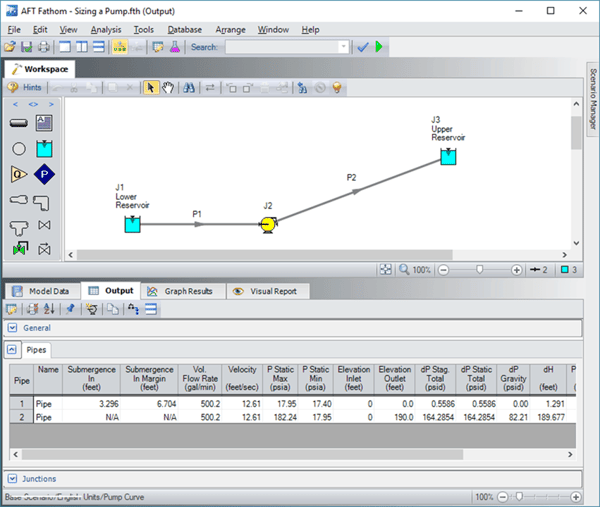Select the Bend junction tool
This screenshot has height=507, width=600.
click(x=41, y=203)
